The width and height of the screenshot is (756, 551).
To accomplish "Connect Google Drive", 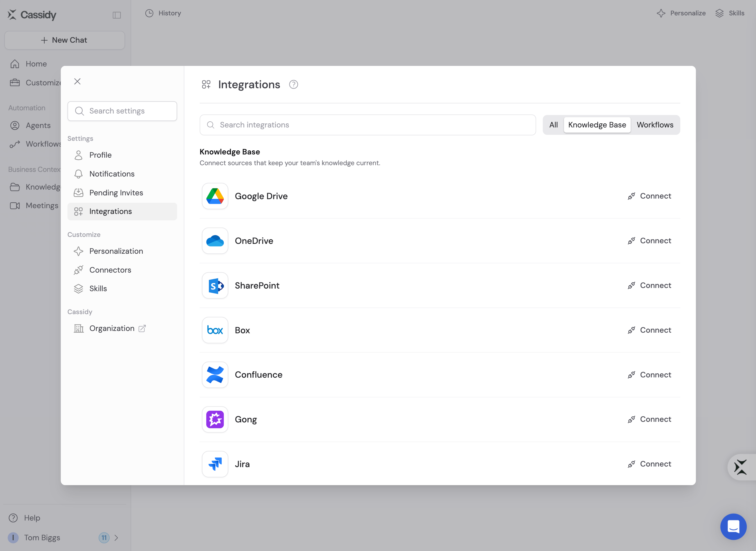I will (x=649, y=196).
